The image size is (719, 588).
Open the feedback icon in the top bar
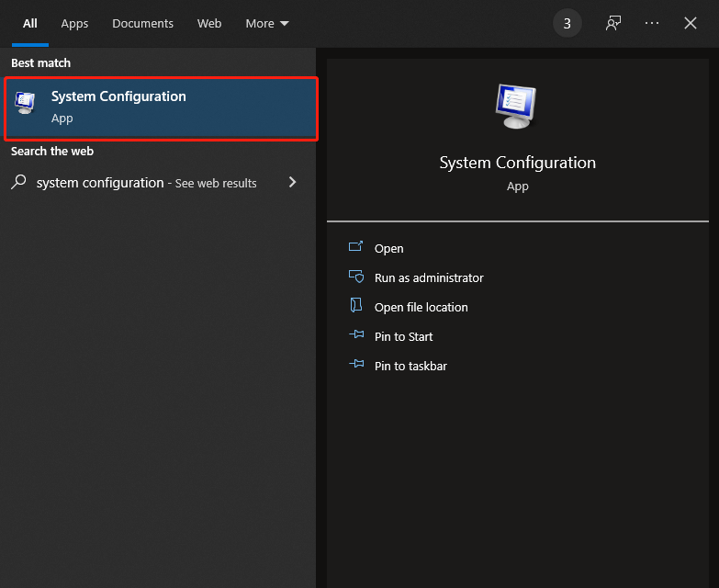click(613, 24)
